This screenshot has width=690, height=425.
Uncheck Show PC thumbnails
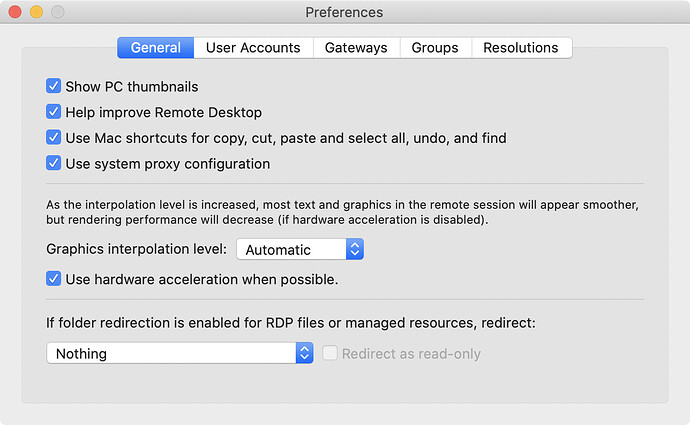(x=54, y=87)
